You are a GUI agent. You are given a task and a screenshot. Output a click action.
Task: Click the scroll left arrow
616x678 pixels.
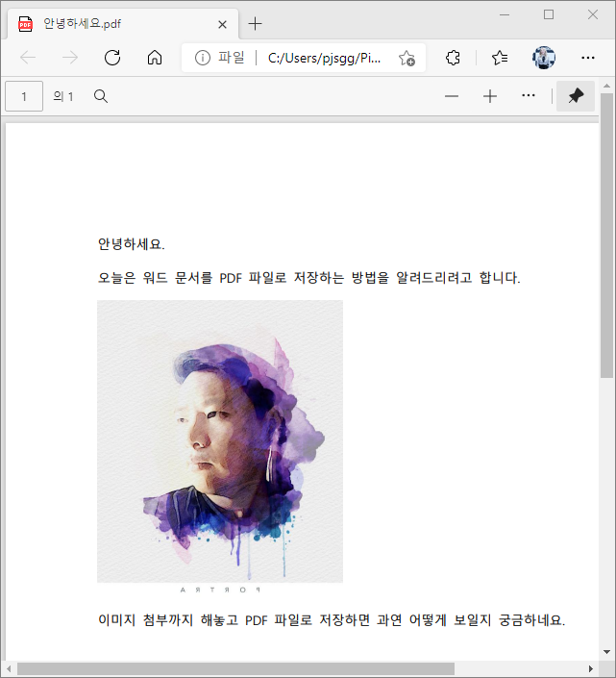coord(9,668)
